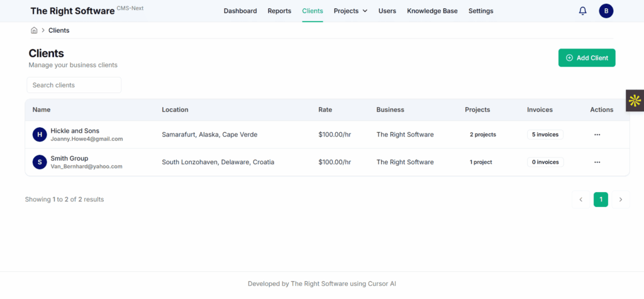
Task: Click the Smith Group client name
Action: 69,159
